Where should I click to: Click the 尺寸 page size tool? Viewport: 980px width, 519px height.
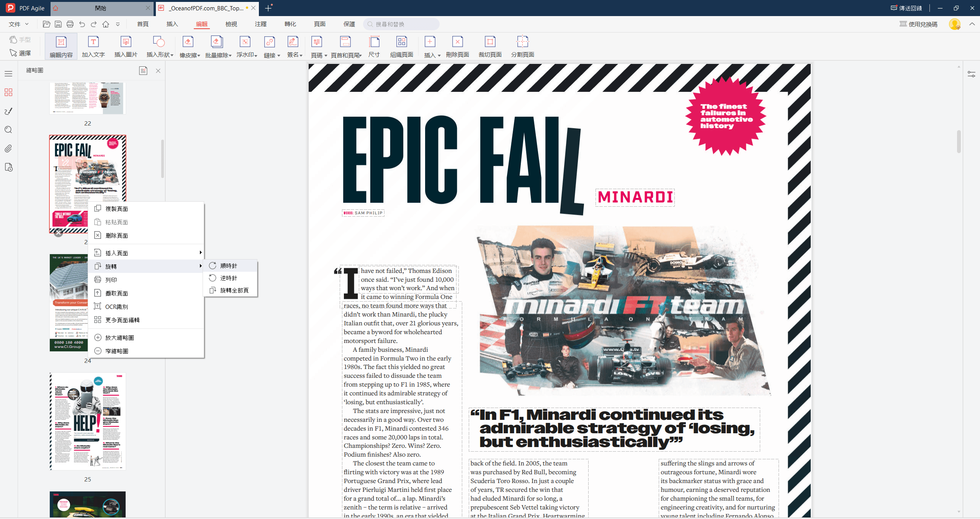point(374,47)
